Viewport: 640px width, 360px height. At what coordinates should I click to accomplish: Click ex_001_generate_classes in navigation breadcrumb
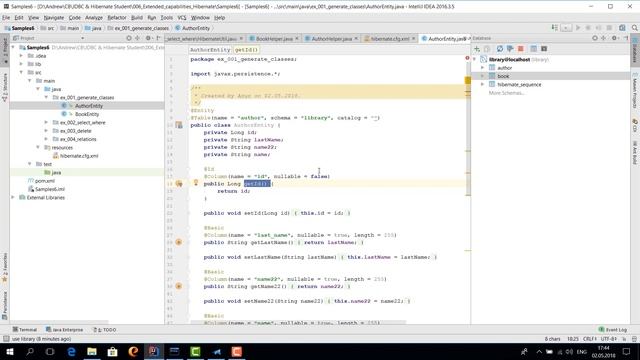[138, 28]
